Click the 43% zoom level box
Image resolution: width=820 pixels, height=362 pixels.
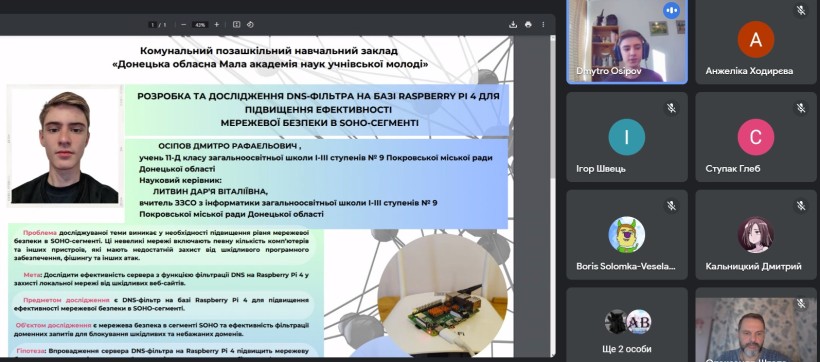coord(200,25)
